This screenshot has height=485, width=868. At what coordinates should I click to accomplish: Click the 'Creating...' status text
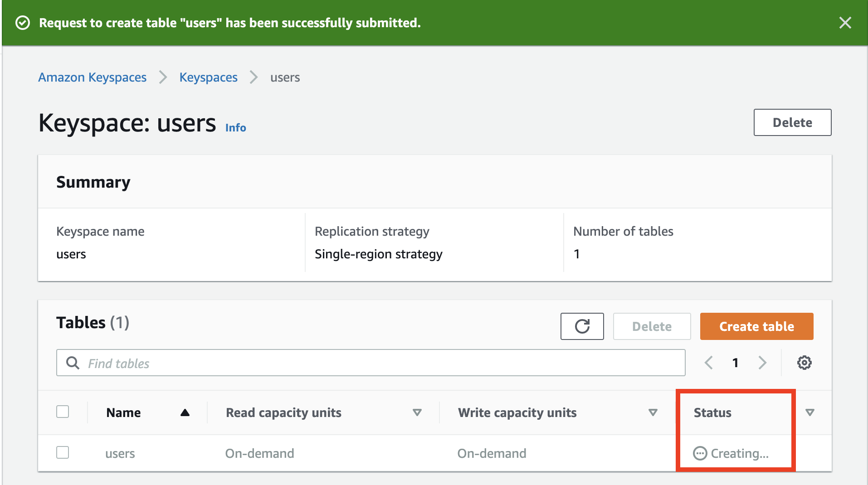pyautogui.click(x=740, y=453)
